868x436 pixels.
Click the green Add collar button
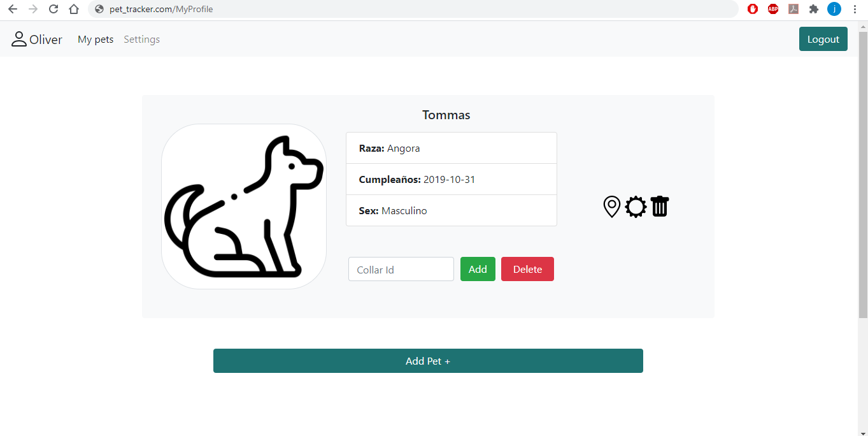point(478,269)
